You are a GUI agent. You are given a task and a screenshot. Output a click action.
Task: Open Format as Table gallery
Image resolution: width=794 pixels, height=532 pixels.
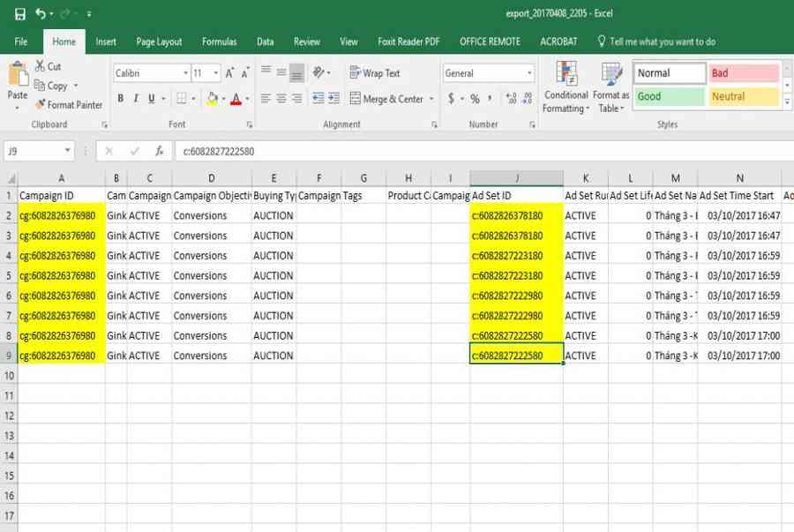pyautogui.click(x=611, y=86)
